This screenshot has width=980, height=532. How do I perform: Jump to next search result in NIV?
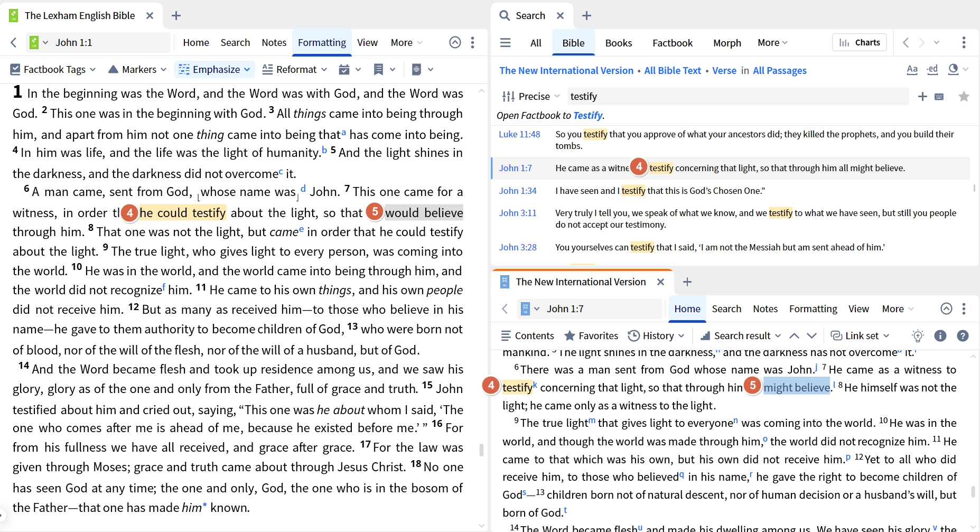click(812, 335)
